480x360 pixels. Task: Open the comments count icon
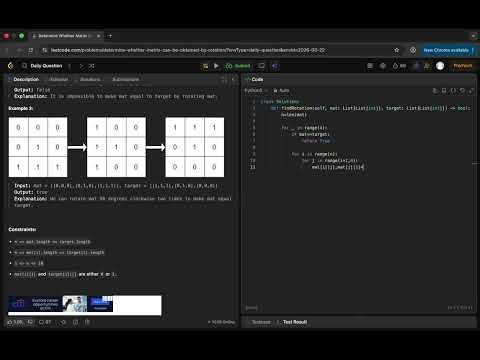point(45,322)
